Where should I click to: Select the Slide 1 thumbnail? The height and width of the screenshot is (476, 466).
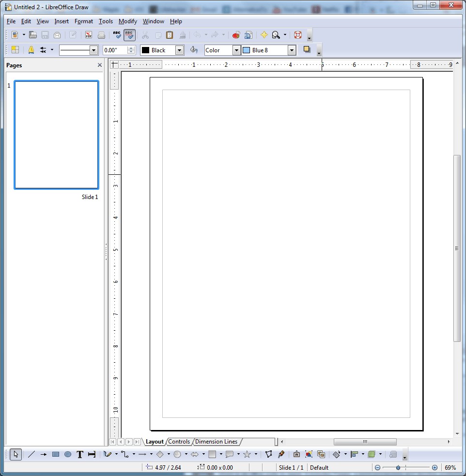(56, 135)
